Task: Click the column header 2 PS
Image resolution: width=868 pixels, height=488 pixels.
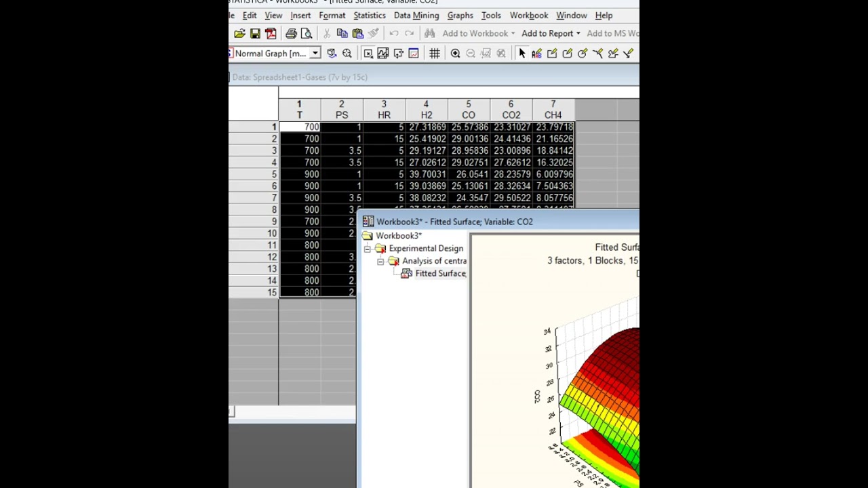Action: click(x=341, y=110)
